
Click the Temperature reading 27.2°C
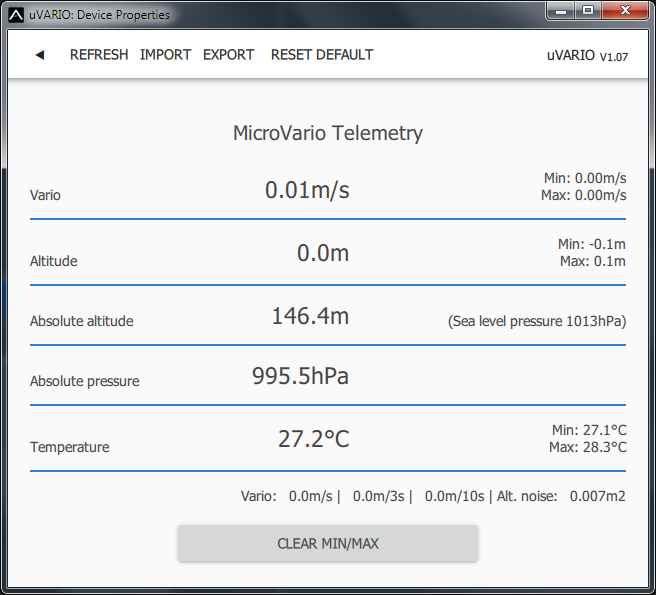313,439
